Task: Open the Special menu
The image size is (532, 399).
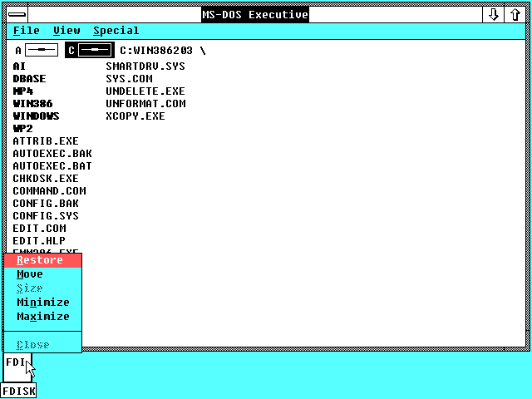Action: [116, 31]
